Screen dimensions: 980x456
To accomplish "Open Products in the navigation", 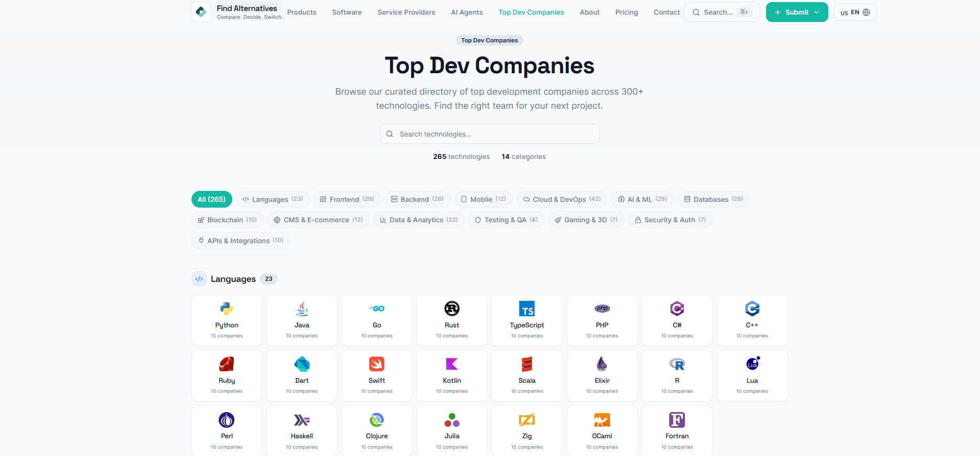I will pyautogui.click(x=302, y=12).
